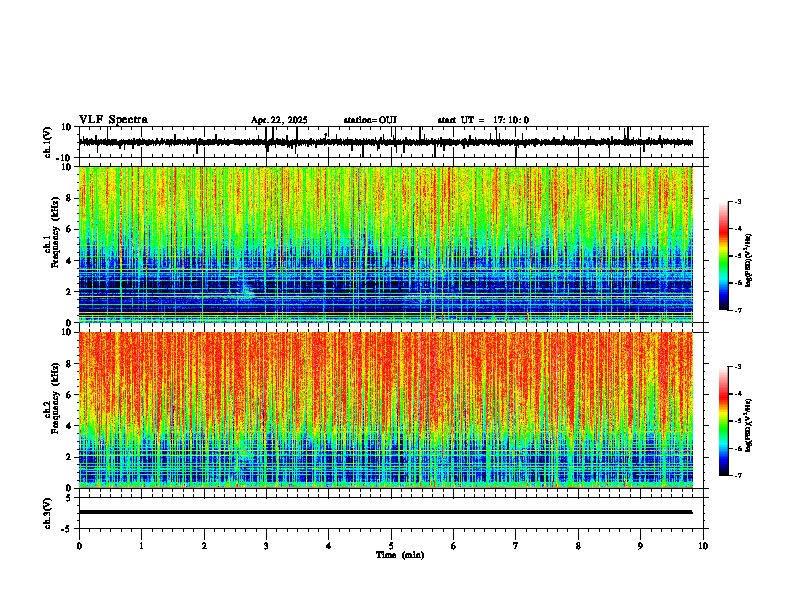792x612 pixels.
Task: Click time axis tick label "2"
Action: click(x=204, y=546)
